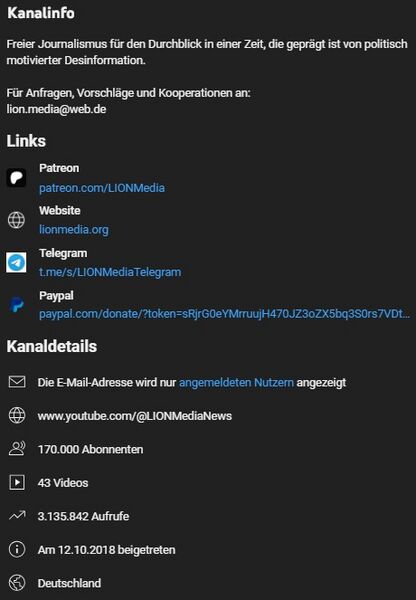Open the patreon.com/LIONMedia link

(102, 188)
